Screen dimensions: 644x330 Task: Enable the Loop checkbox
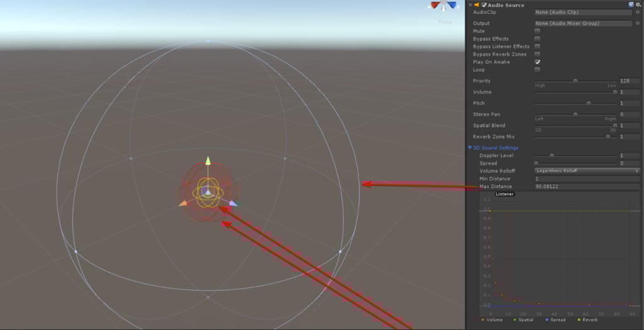point(537,70)
